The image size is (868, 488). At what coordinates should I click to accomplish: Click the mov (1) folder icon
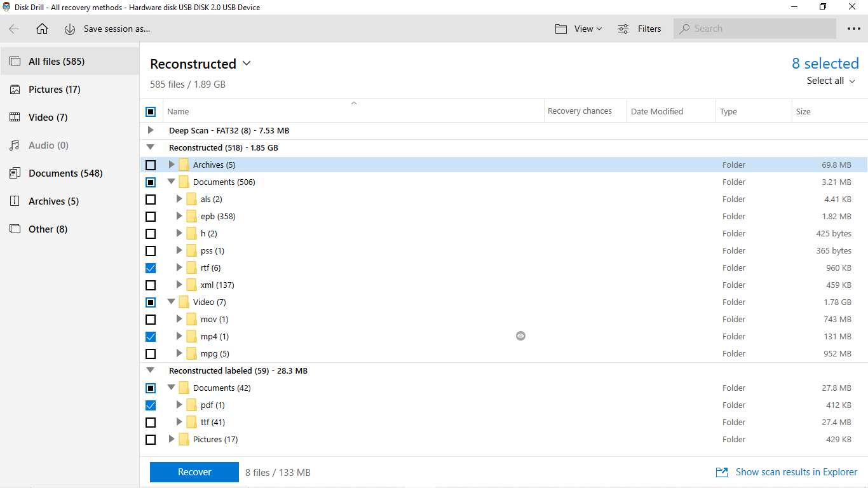(191, 319)
